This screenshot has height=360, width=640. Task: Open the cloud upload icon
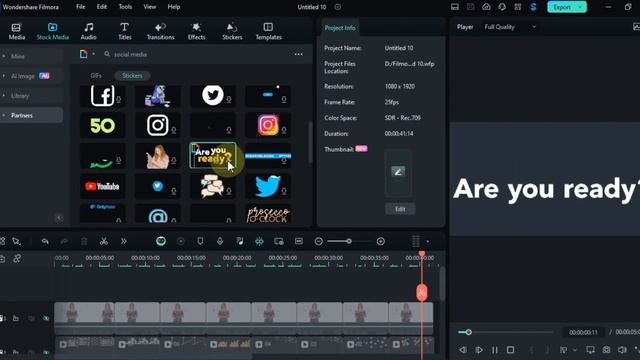(486, 7)
